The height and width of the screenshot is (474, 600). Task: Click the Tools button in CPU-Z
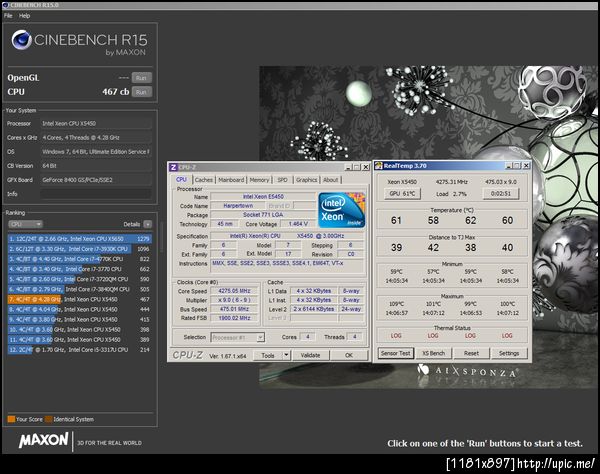click(x=268, y=355)
